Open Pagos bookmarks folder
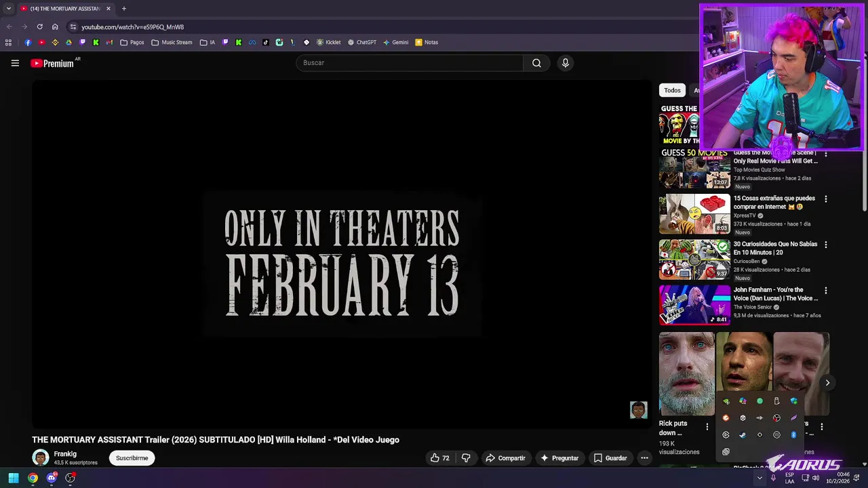 coord(132,42)
